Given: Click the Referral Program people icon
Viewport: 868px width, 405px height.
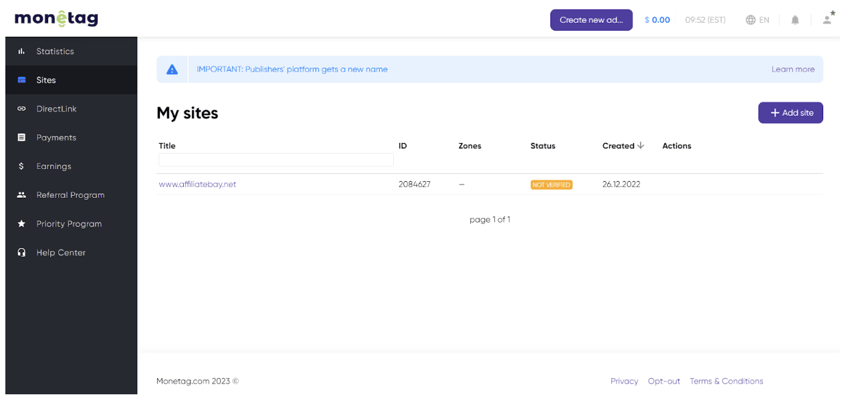Looking at the screenshot, I should pos(21,195).
